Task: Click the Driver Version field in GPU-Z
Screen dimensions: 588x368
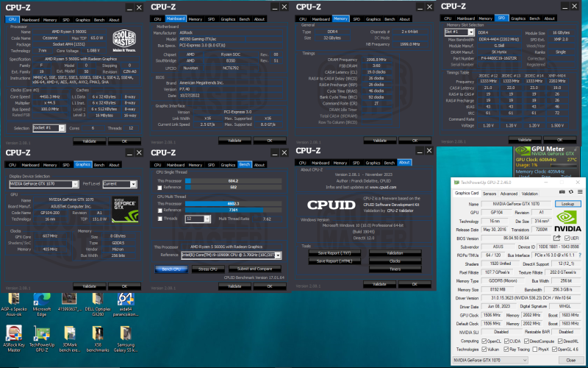Action: (531, 298)
